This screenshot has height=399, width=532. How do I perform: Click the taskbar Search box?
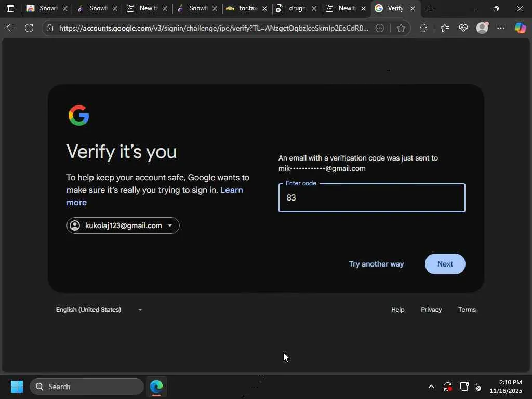(87, 387)
